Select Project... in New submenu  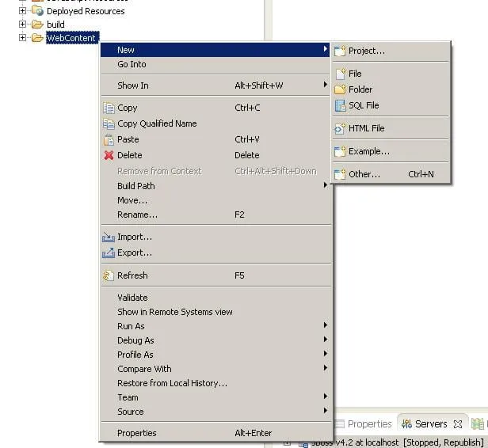pyautogui.click(x=391, y=51)
